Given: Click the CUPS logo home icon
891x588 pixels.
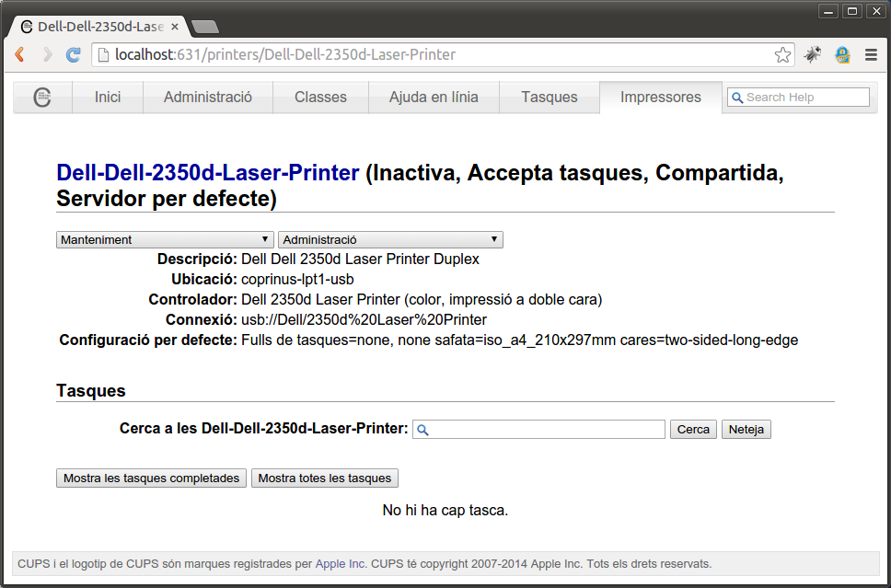Looking at the screenshot, I should coord(42,98).
